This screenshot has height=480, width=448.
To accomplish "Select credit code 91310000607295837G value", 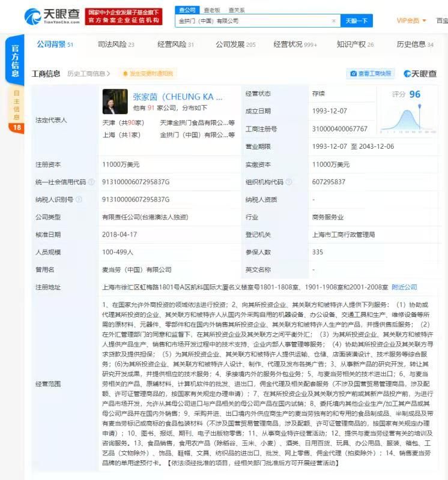I will (x=136, y=182).
